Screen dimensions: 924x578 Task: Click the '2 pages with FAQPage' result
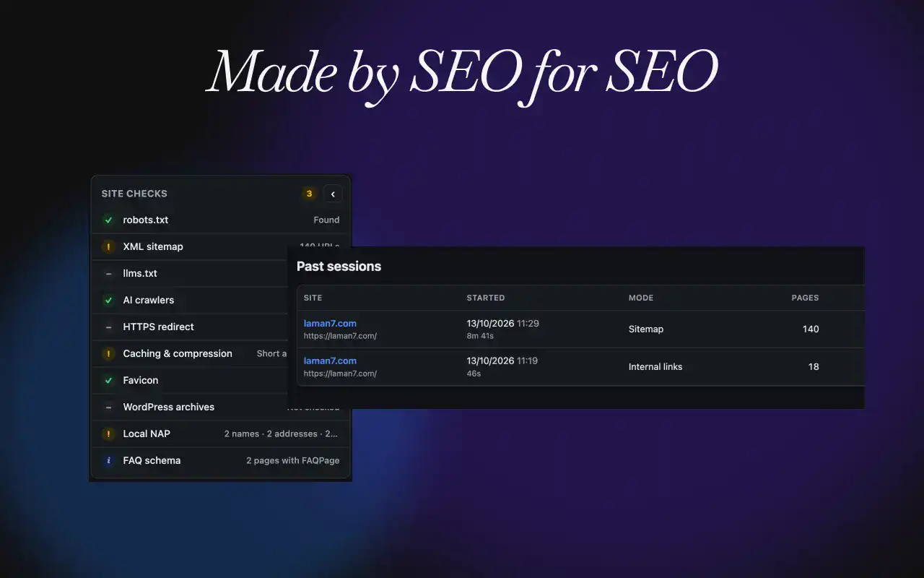(x=293, y=460)
